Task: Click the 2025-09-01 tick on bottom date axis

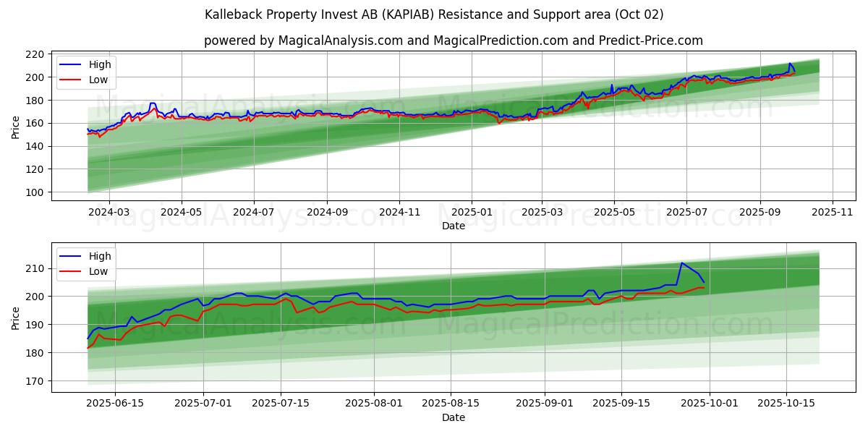Action: (x=545, y=404)
